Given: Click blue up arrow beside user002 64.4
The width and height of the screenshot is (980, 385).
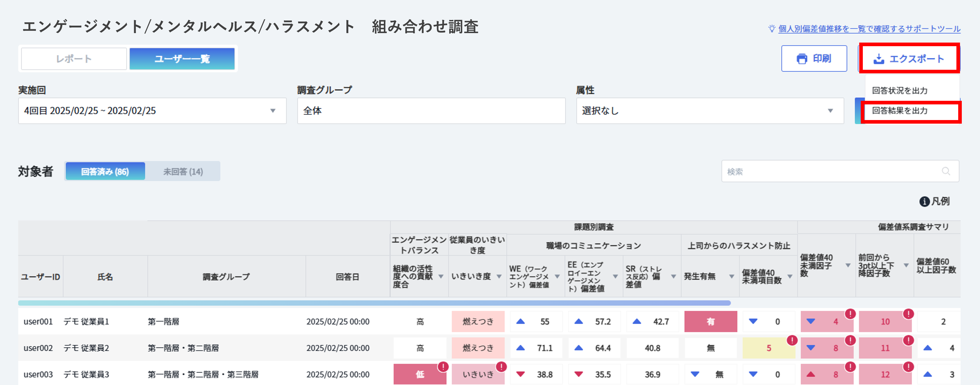Looking at the screenshot, I should 579,348.
